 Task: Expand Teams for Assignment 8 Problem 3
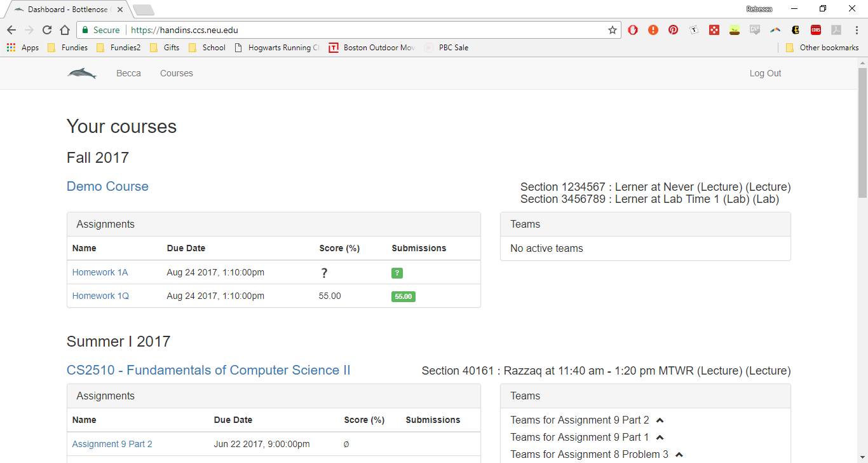[679, 455]
